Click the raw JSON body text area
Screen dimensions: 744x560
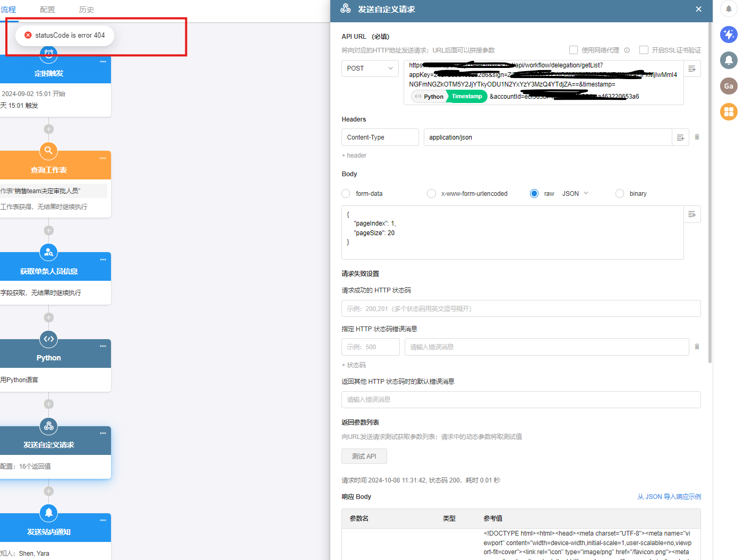512,232
